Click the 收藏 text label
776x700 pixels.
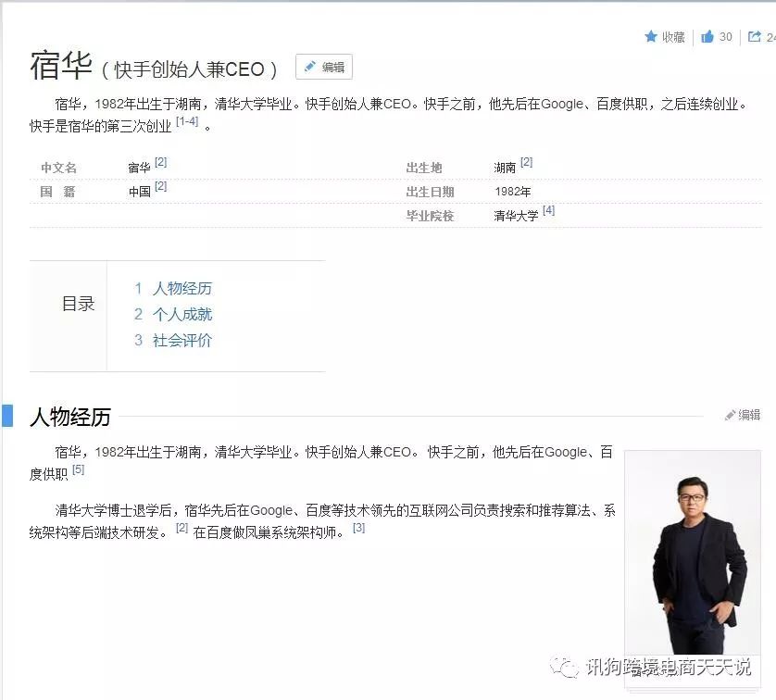coord(673,37)
